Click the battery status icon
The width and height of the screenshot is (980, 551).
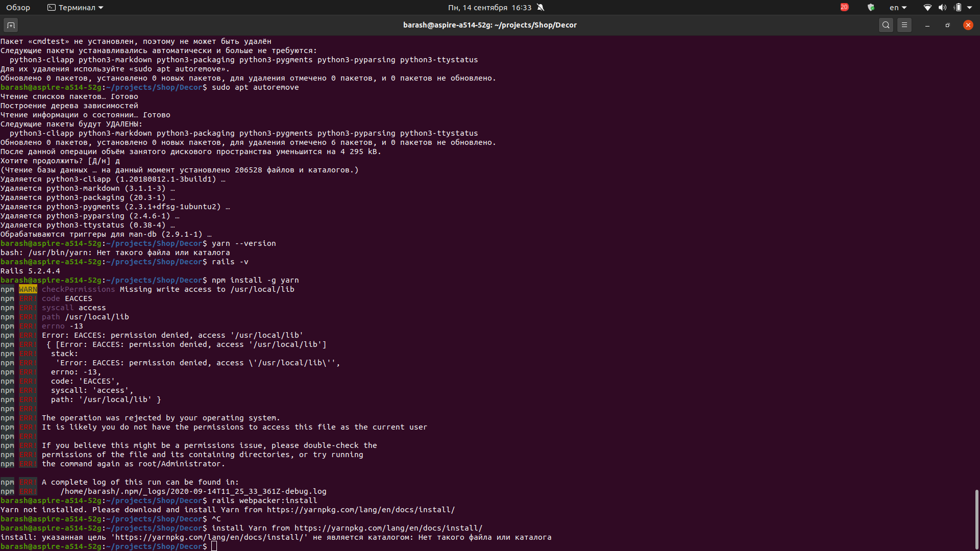[x=958, y=8]
